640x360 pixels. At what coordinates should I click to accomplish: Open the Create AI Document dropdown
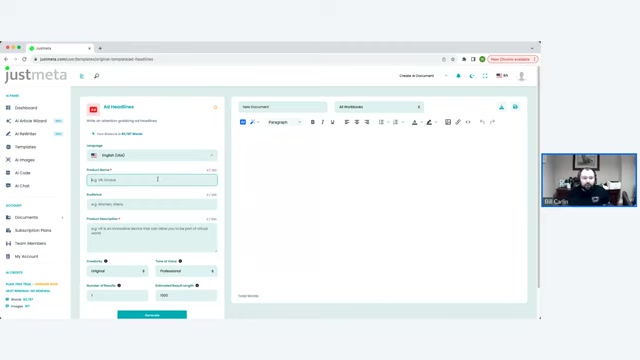423,76
